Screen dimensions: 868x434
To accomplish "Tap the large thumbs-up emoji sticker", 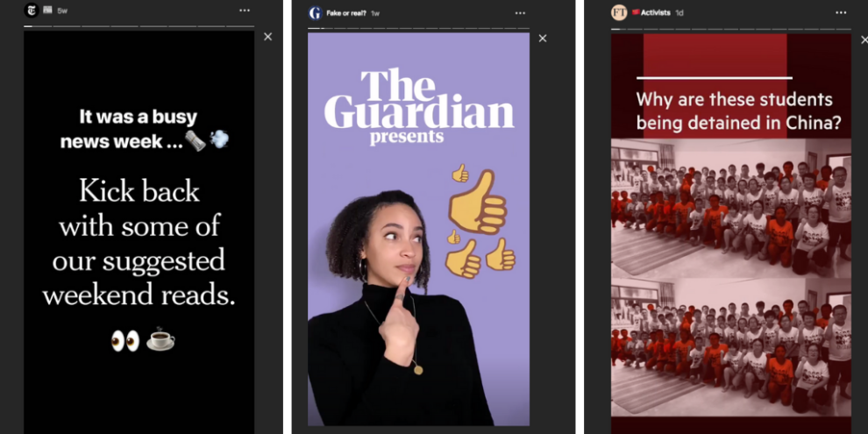I will 478,202.
